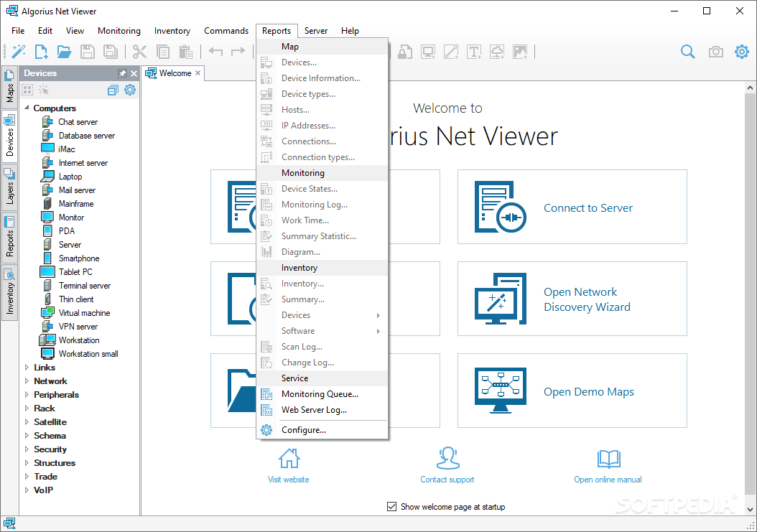This screenshot has height=532, width=757.
Task: Expand the VoIP group
Action: tap(27, 490)
